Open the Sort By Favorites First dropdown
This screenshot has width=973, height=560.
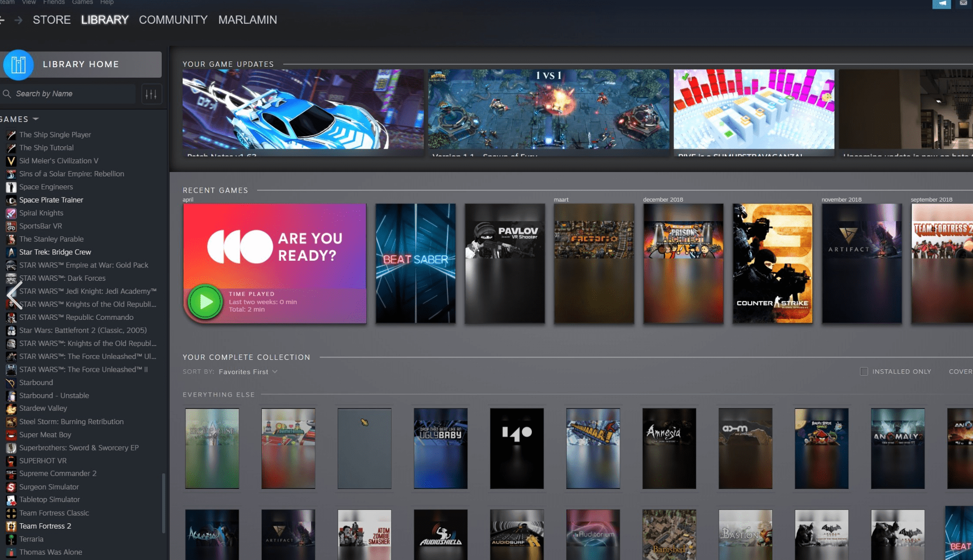click(248, 372)
